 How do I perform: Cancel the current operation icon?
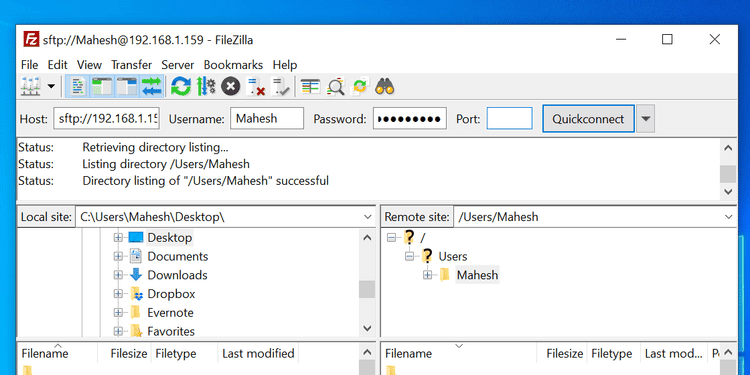(231, 87)
